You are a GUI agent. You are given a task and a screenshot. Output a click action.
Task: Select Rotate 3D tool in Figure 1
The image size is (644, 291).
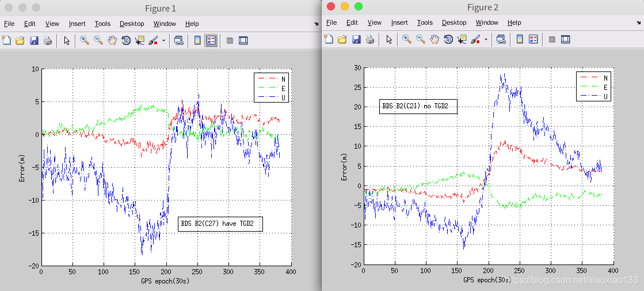[x=126, y=40]
